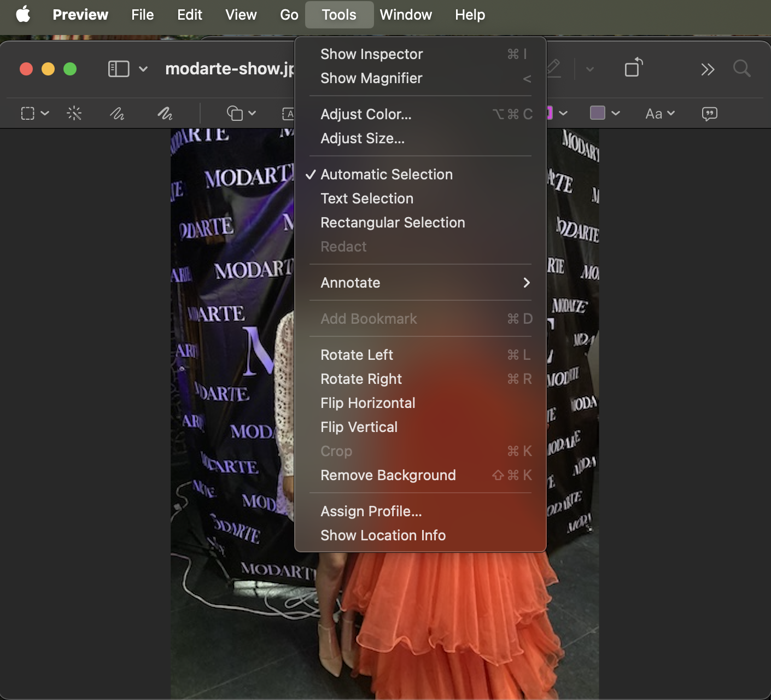The height and width of the screenshot is (700, 771).
Task: Open the Adjust Color panel
Action: tap(365, 114)
